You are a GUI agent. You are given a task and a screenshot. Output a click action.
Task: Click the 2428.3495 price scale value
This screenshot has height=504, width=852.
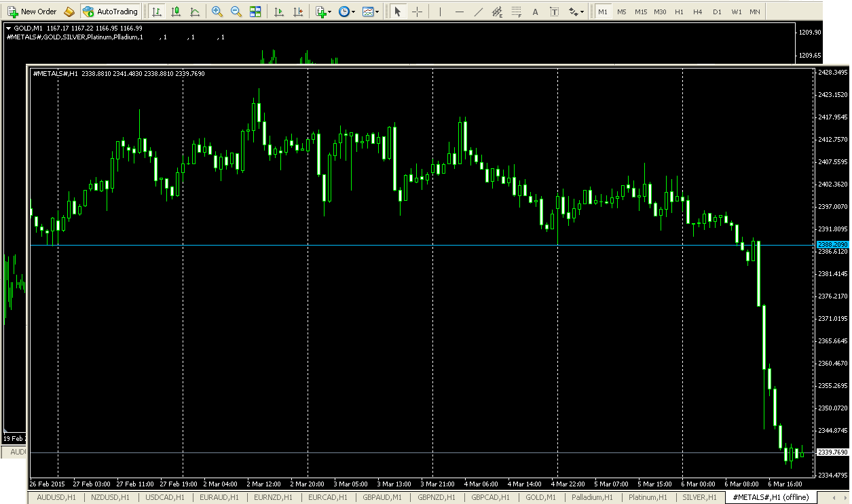pos(833,72)
